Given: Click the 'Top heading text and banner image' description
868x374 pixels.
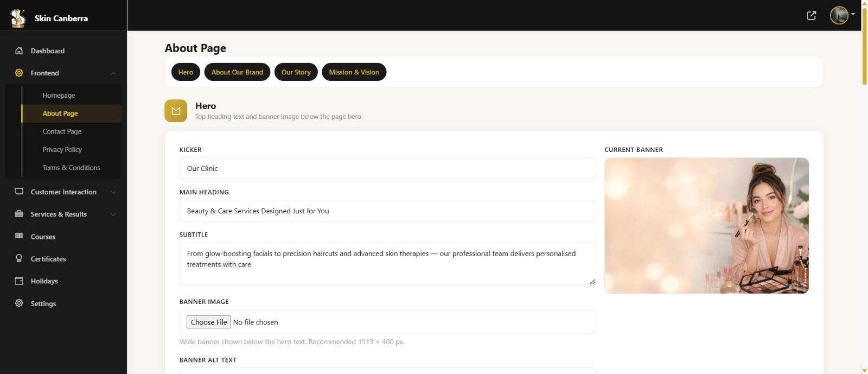Looking at the screenshot, I should [279, 117].
